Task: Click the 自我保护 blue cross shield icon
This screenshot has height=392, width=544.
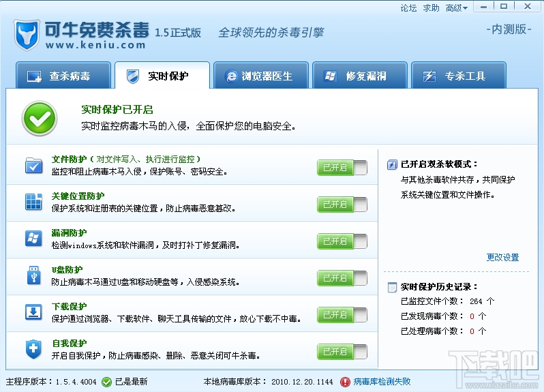Action: click(x=33, y=349)
